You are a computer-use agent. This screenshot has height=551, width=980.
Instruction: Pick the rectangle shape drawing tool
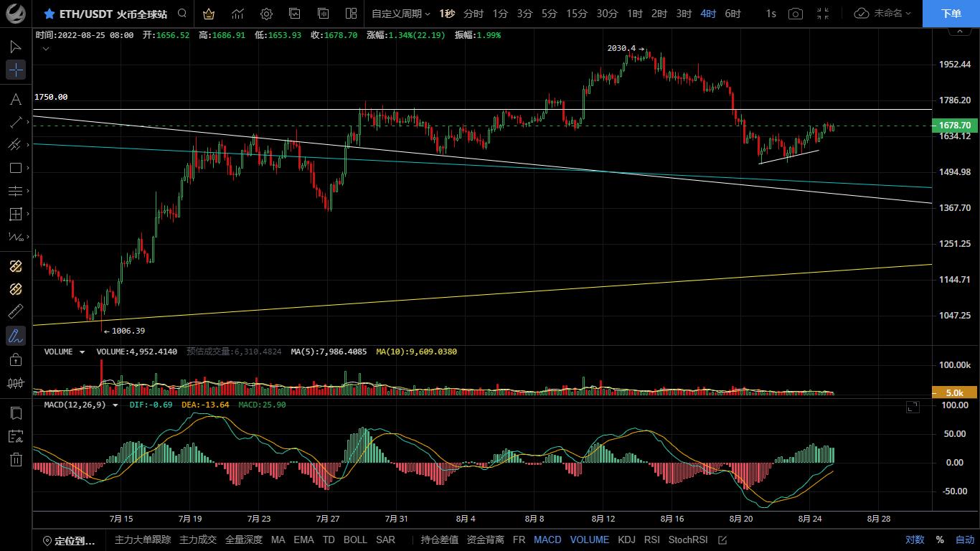pos(16,168)
